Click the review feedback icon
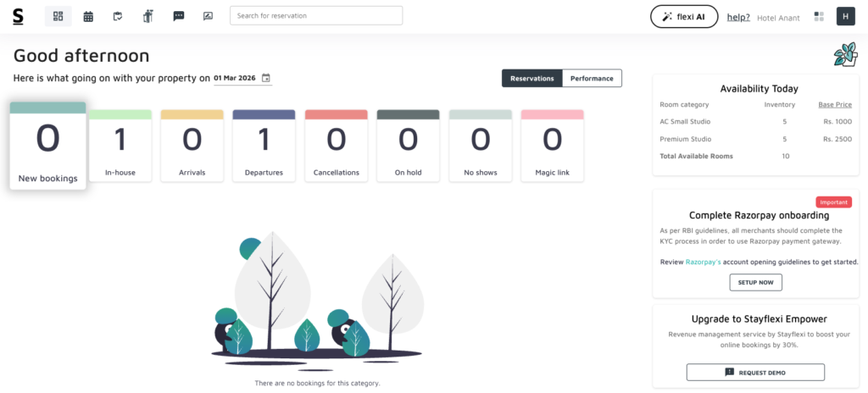The width and height of the screenshot is (868, 393). [x=208, y=16]
